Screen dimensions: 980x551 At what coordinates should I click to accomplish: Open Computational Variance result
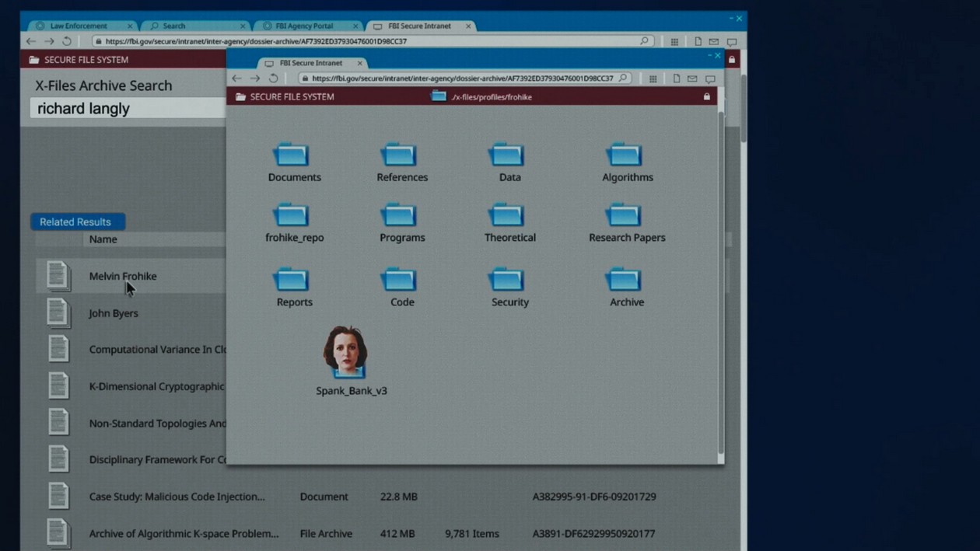157,350
